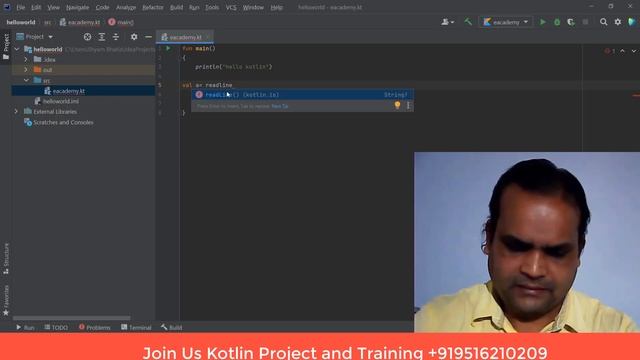Screen dimensions: 640x360
Task: Click the red error stripe marker
Action: [636, 96]
